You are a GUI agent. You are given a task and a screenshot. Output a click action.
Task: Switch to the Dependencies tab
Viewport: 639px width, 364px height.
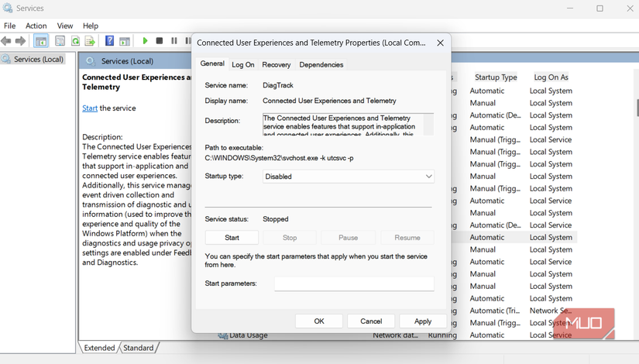(321, 64)
